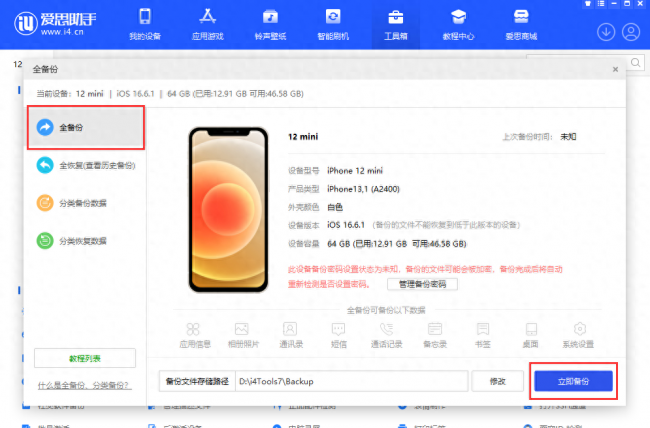Click the iPhone13,1 (A2400) product type text
The height and width of the screenshot is (428, 650).
click(x=363, y=189)
